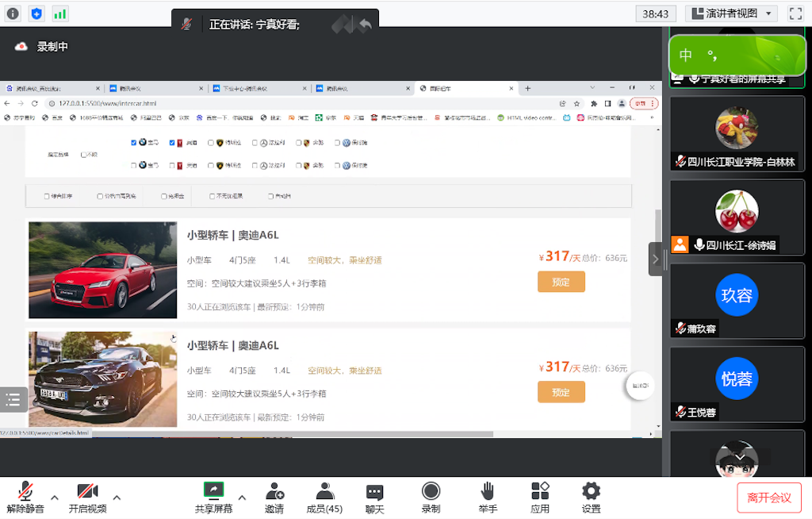Check the 不限 checkbox
The height and width of the screenshot is (519, 812).
83,155
